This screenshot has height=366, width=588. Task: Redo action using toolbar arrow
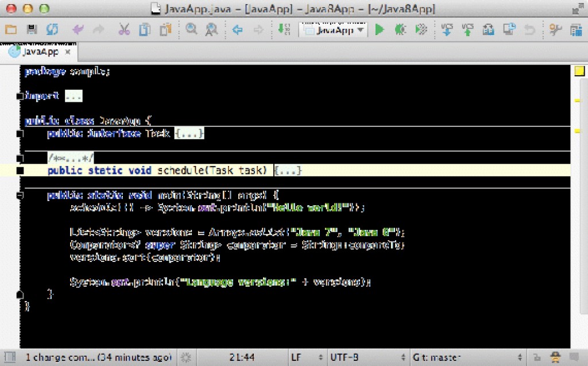point(99,29)
